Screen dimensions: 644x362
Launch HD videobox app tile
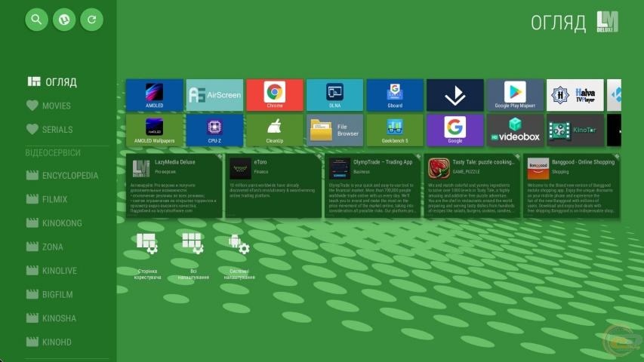[515, 130]
